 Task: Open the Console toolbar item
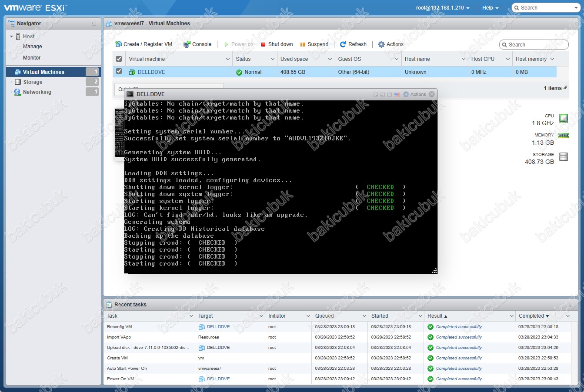pos(197,44)
